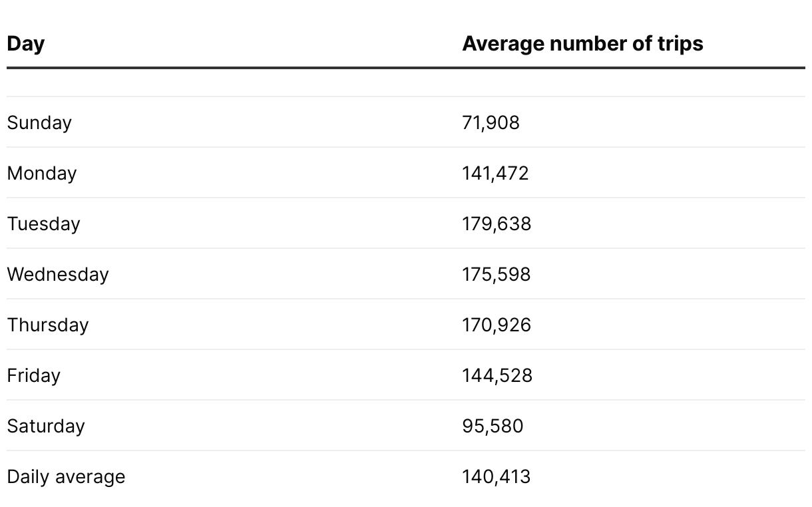Select the Thursday row label
The image size is (812, 507).
(48, 325)
